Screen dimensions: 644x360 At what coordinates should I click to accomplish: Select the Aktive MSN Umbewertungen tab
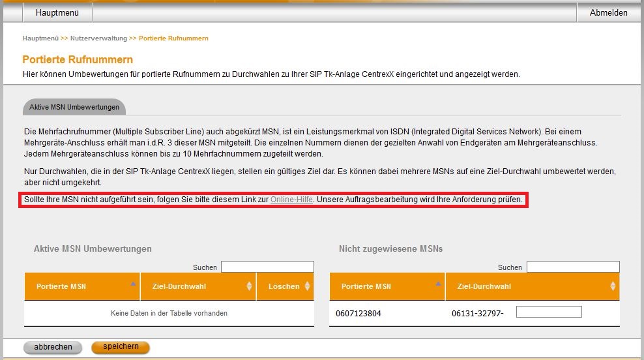tap(74, 107)
